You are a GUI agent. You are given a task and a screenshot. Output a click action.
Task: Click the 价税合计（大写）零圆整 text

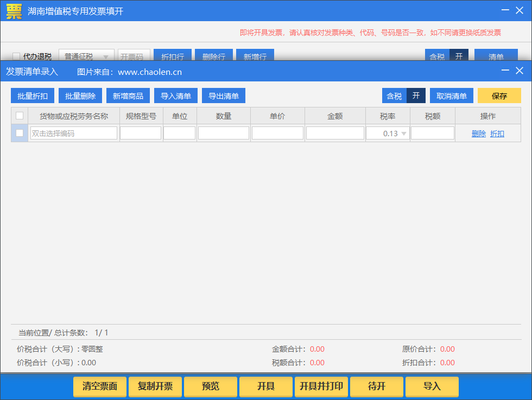60,349
